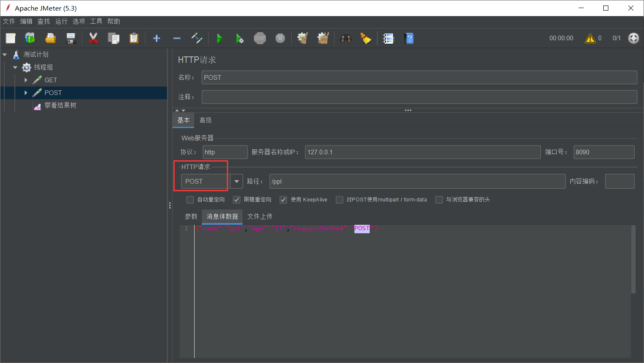The width and height of the screenshot is (644, 363).
Task: Select the 线程组 item in tree
Action: coord(43,67)
